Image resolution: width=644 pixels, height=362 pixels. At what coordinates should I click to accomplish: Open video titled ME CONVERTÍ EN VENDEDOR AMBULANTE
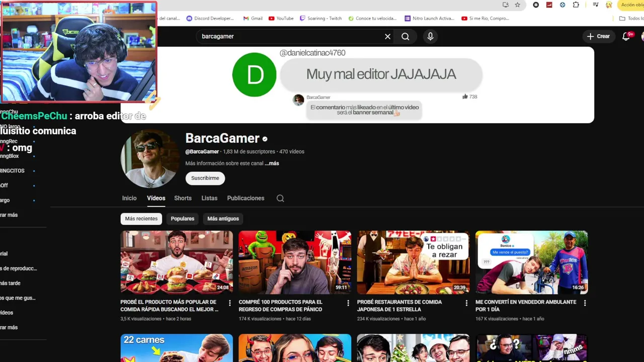(x=526, y=306)
